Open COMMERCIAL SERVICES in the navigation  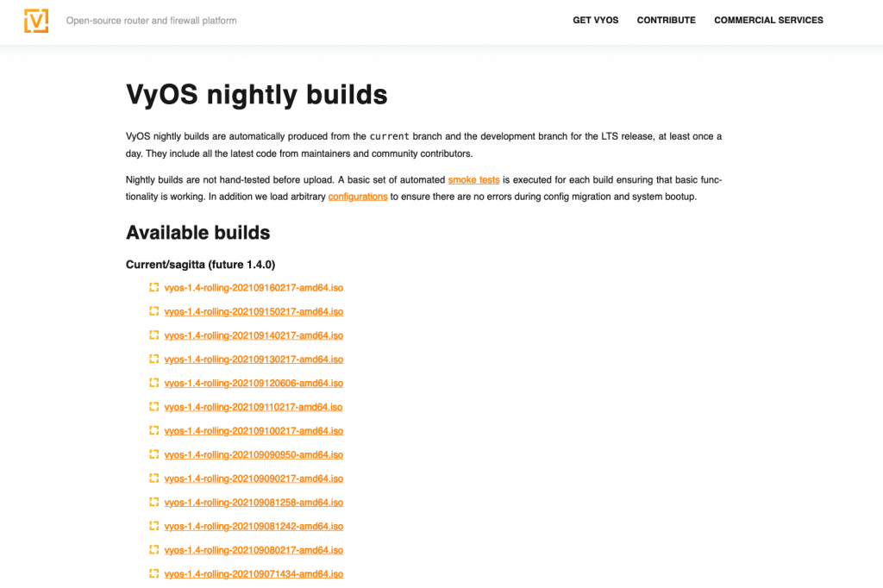coord(768,21)
